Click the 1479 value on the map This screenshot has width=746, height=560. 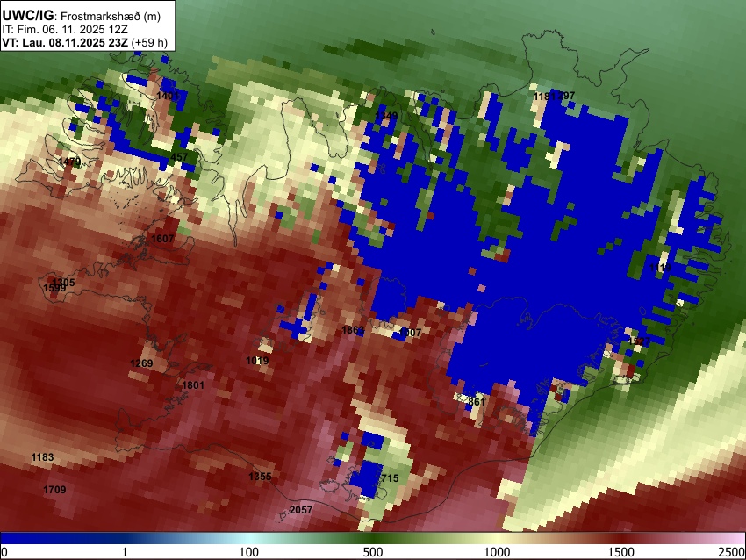point(69,162)
